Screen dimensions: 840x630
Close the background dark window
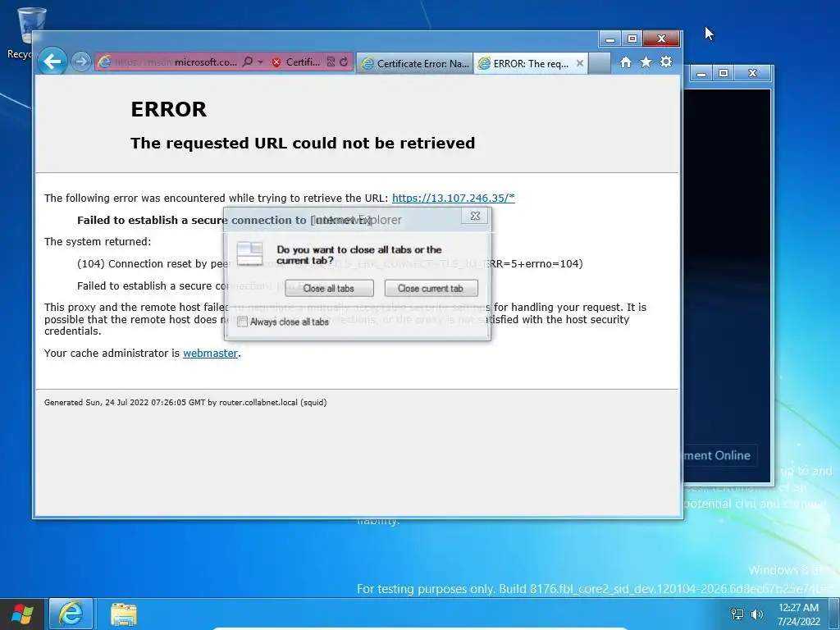753,73
